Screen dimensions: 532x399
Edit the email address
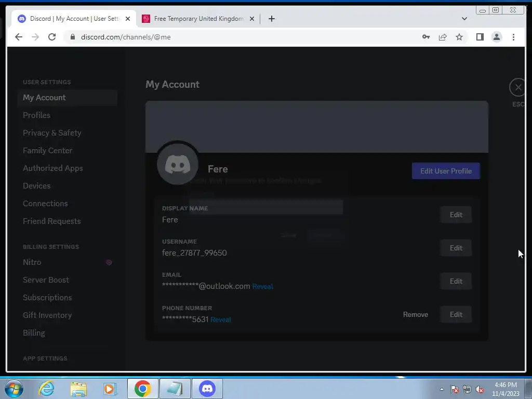tap(456, 281)
